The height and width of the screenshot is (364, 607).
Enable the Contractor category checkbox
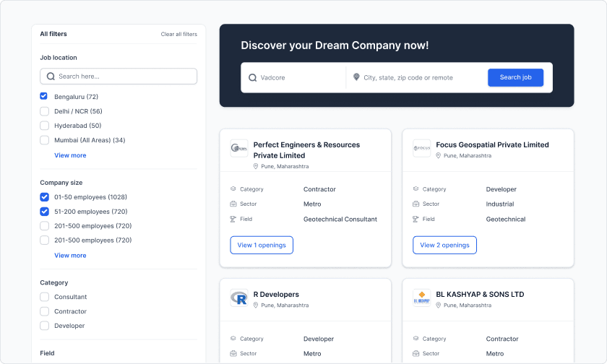click(x=44, y=311)
